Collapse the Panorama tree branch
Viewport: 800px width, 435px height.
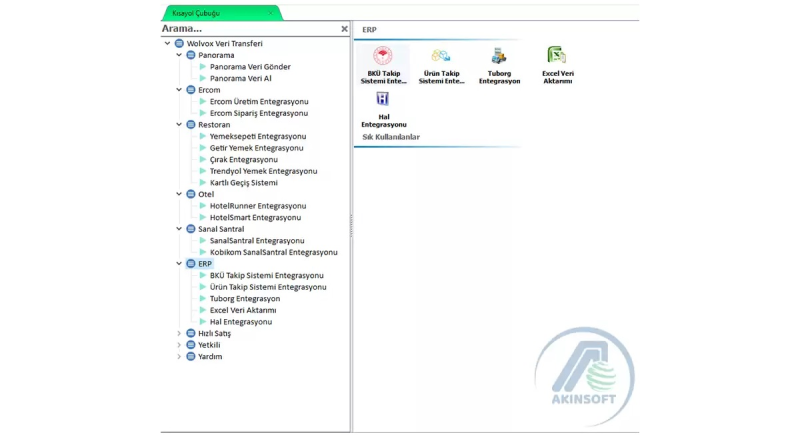coord(179,55)
